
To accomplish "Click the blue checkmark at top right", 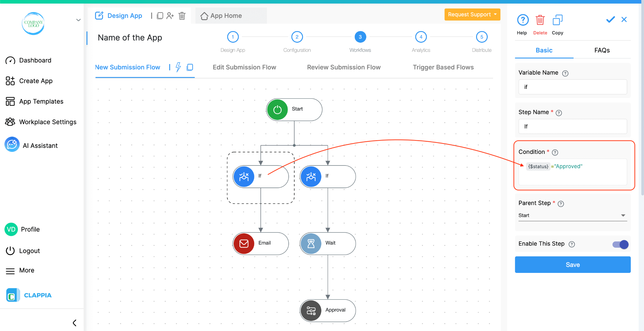I will click(610, 19).
